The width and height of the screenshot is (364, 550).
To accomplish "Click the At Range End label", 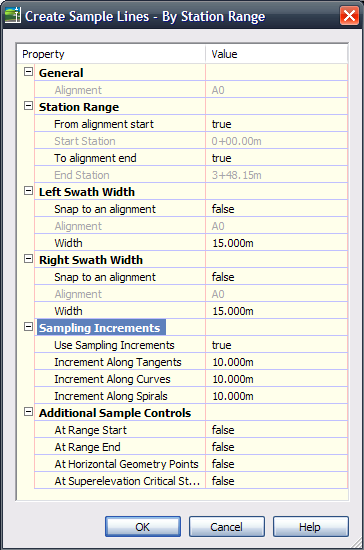I will (x=87, y=447).
